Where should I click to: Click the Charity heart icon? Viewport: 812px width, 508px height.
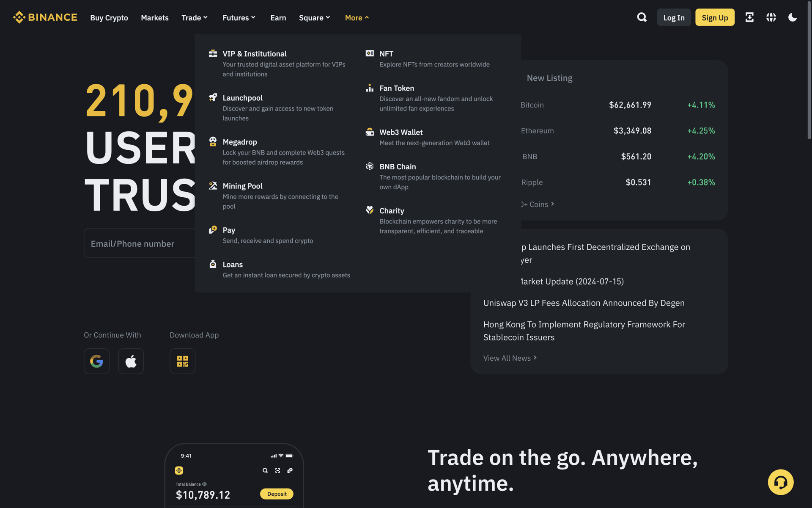point(370,210)
